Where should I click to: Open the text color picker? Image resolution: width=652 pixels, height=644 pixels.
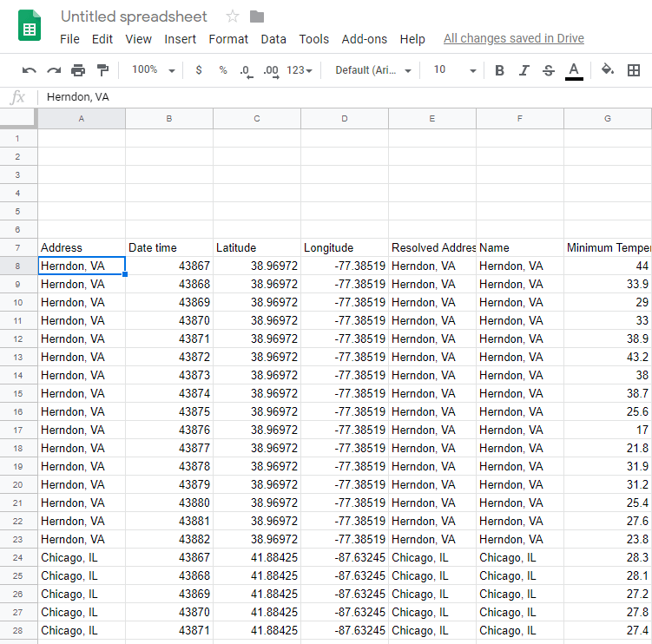click(573, 70)
